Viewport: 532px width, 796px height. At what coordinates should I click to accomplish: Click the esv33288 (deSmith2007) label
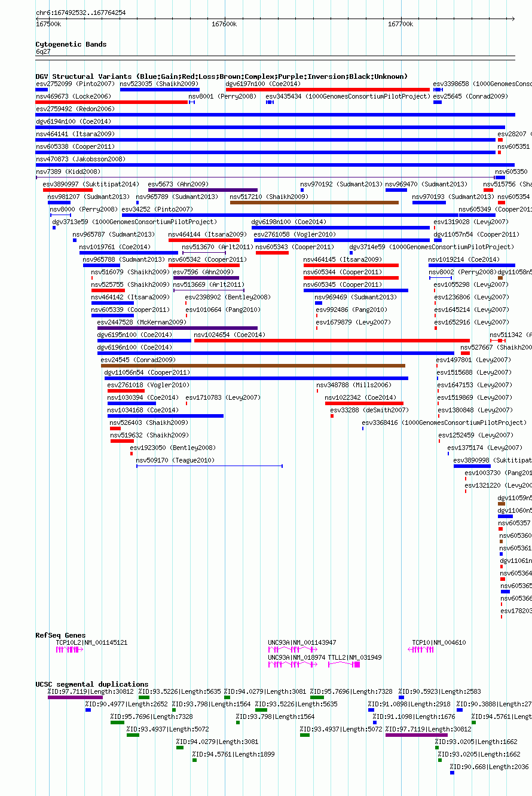point(369,410)
